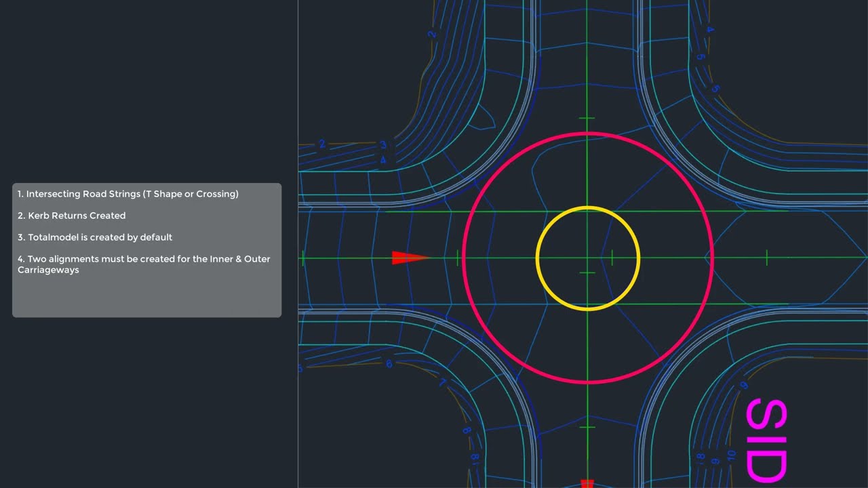Viewport: 868px width, 488px height.
Task: Click the contour label '7' in the drawing
Action: pyautogui.click(x=442, y=383)
